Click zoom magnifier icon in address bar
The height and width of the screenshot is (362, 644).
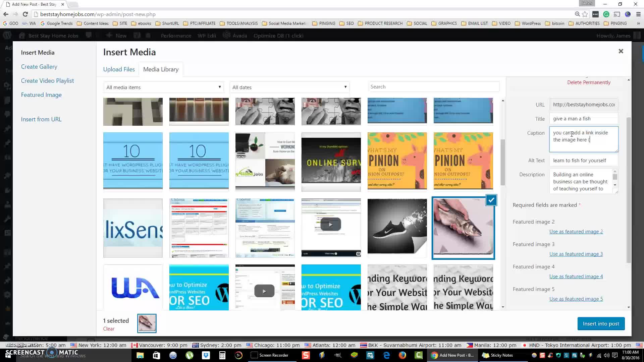pos(577,14)
